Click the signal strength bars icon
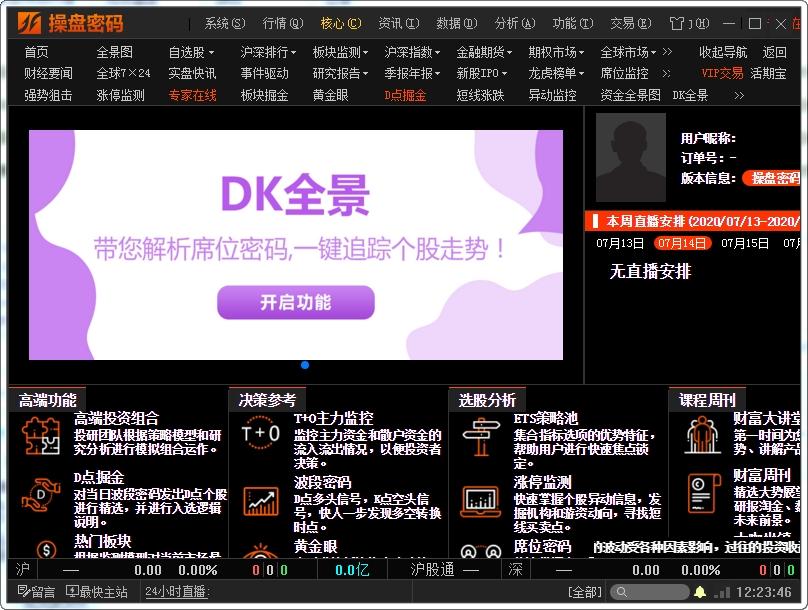 pyautogui.click(x=722, y=592)
